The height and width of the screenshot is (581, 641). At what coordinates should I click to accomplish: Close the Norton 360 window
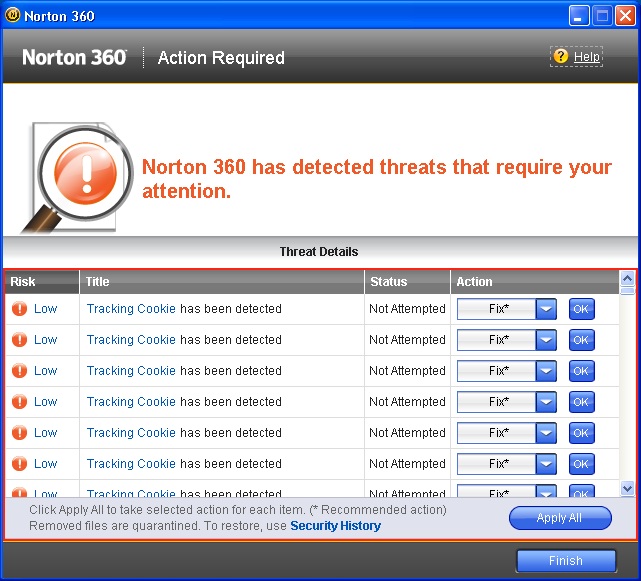625,16
